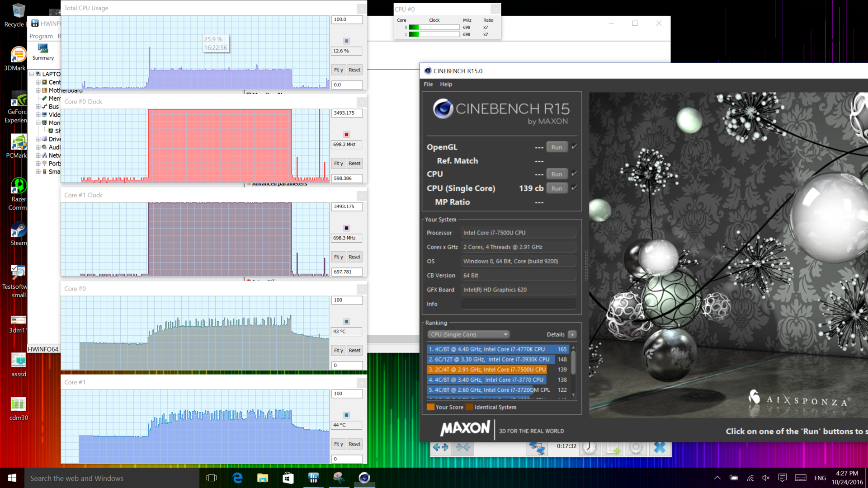This screenshot has height=488, width=868.
Task: Click the logging sheet plus icon
Action: (x=613, y=448)
